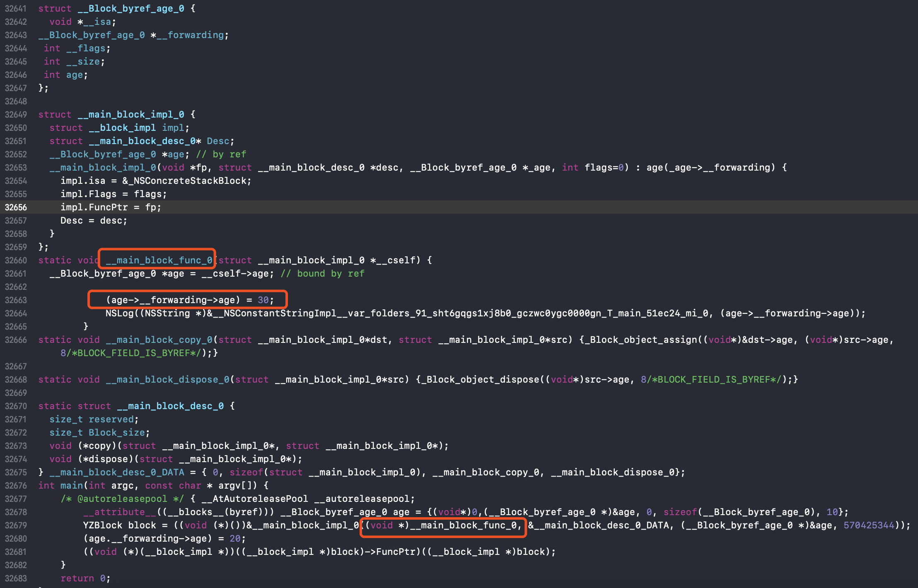
Task: Click '__main_block_desc_0_DATA' on line 32675
Action: pyautogui.click(x=117, y=472)
